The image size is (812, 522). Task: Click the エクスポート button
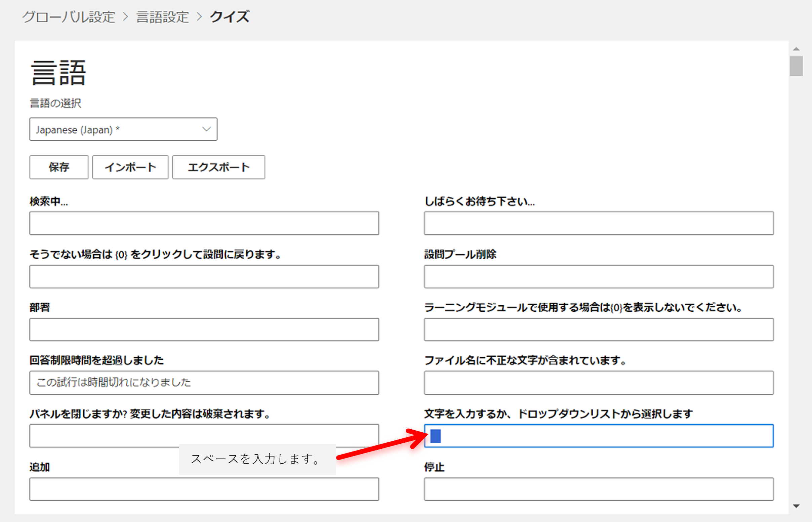pyautogui.click(x=219, y=167)
